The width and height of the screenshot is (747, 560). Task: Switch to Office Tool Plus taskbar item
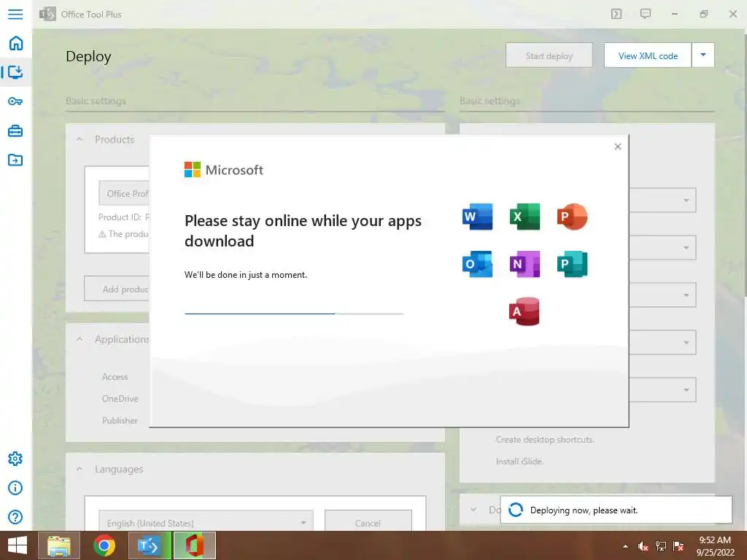click(x=149, y=545)
